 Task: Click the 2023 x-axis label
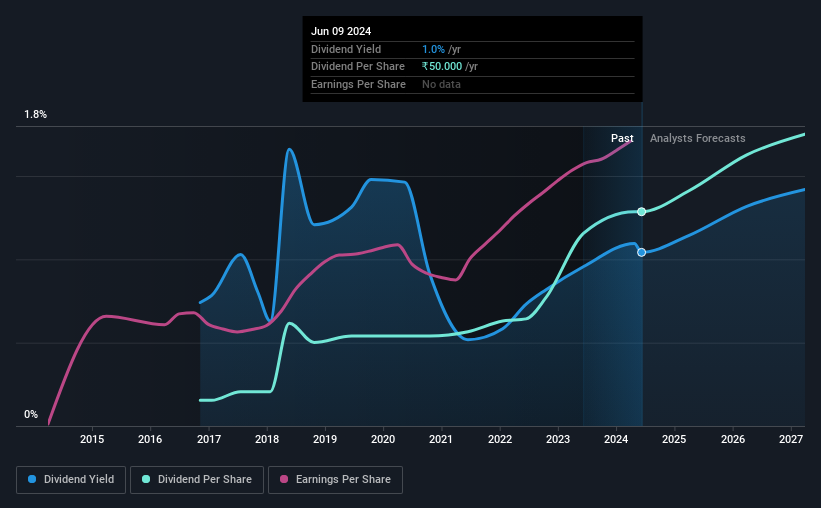point(558,439)
